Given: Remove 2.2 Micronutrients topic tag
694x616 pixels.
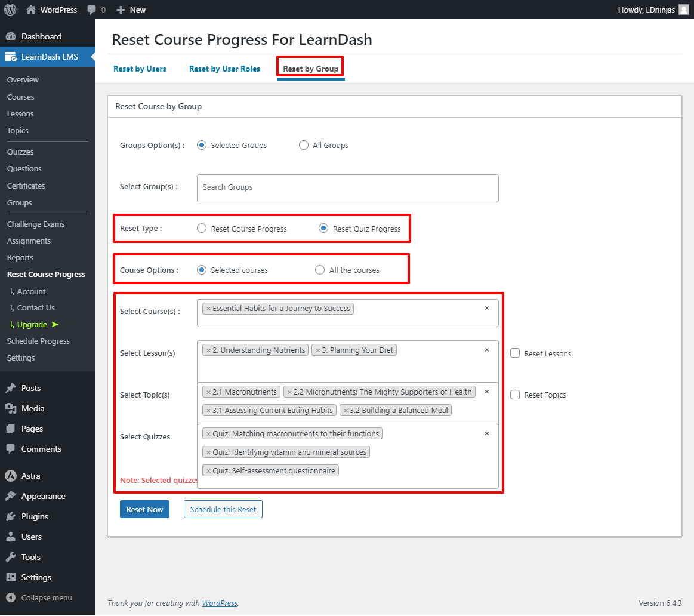Looking at the screenshot, I should (289, 392).
